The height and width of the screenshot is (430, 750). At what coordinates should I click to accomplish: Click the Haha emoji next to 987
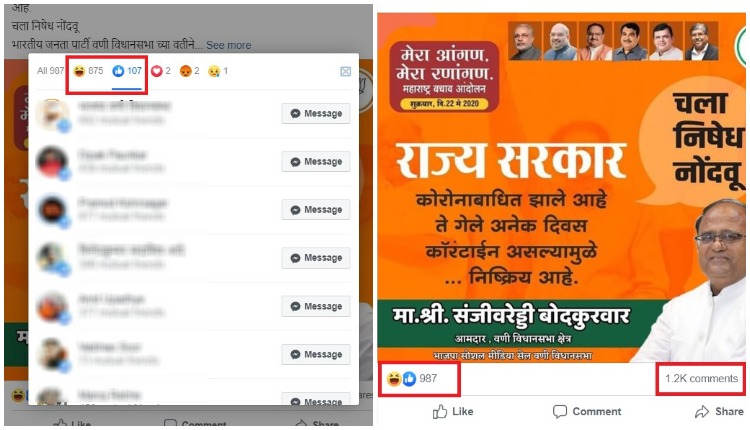394,378
